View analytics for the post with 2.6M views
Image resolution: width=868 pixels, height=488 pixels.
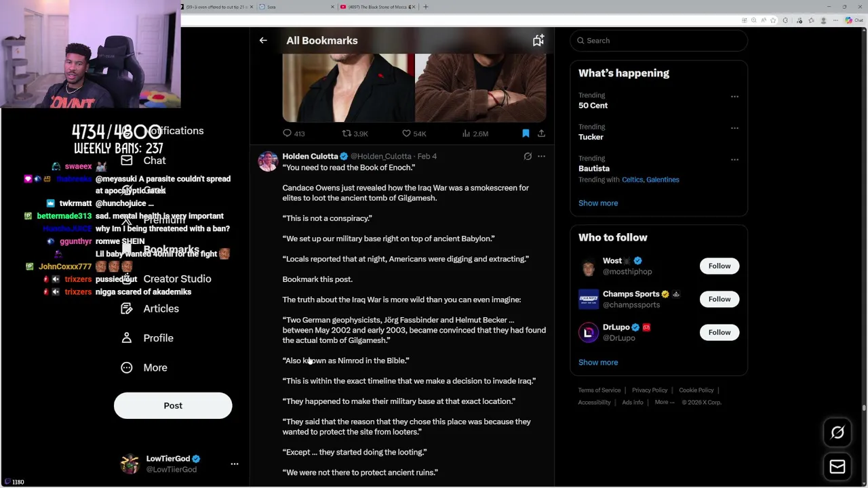(x=475, y=134)
